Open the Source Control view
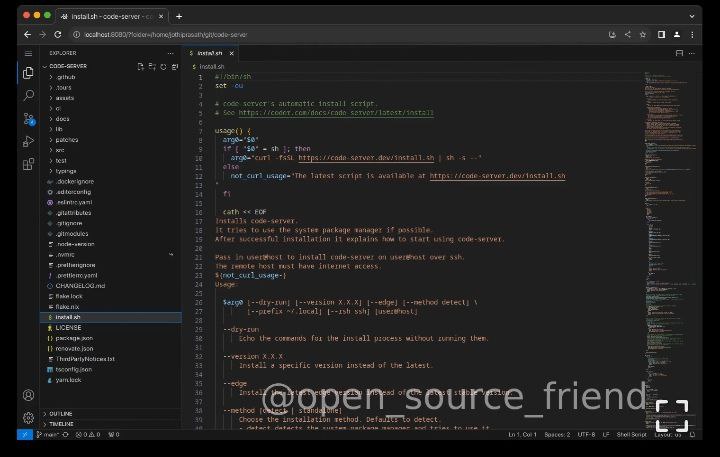 (x=28, y=119)
